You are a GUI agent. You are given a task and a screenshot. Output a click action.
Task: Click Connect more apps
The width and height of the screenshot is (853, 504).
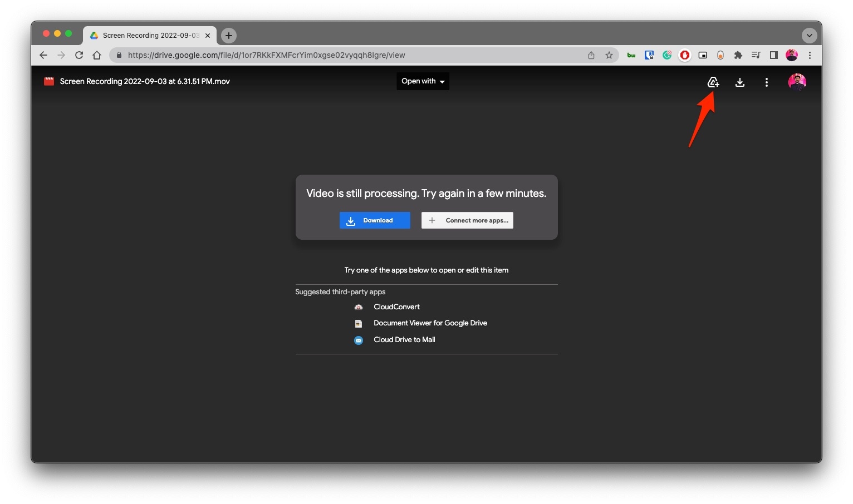click(x=467, y=220)
